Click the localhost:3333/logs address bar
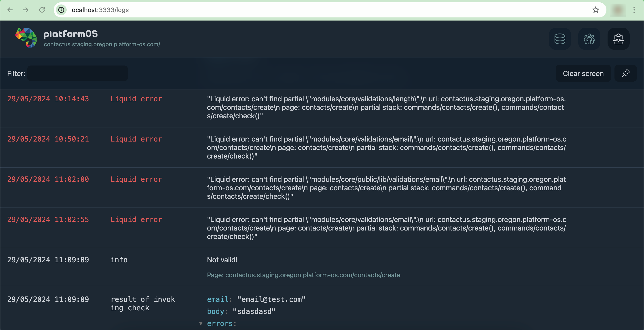 click(x=99, y=10)
